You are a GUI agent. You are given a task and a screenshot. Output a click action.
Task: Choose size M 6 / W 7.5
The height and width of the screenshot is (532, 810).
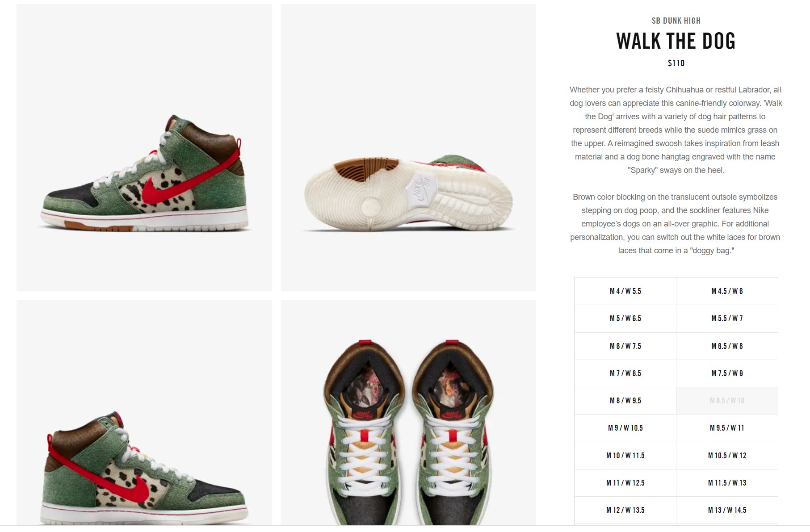coord(625,346)
